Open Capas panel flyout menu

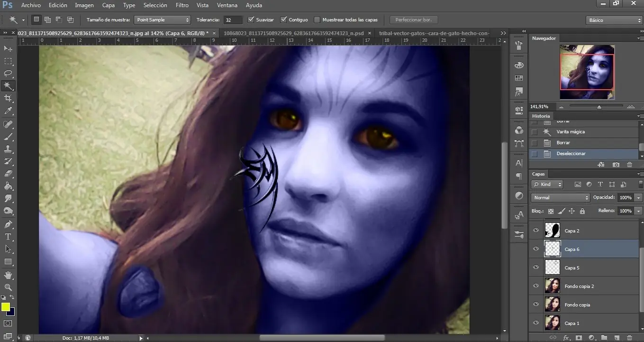click(x=640, y=174)
